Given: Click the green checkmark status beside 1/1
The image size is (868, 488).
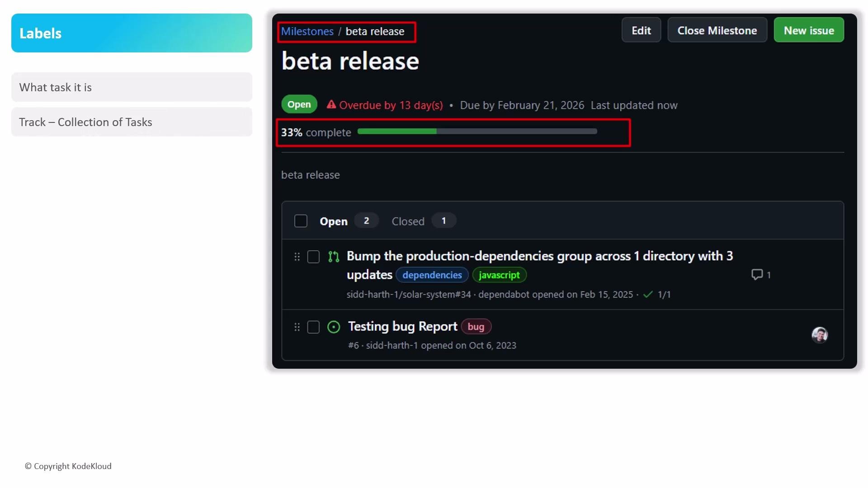Looking at the screenshot, I should pyautogui.click(x=648, y=294).
